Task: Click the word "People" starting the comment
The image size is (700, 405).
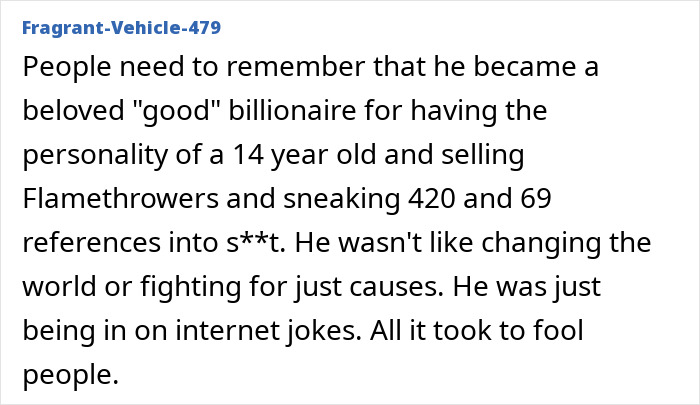Action: pos(67,67)
